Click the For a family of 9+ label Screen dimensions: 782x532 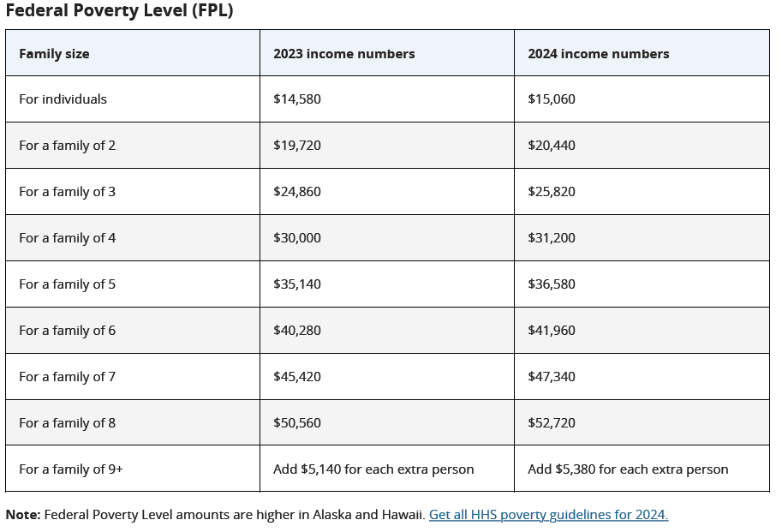[72, 469]
